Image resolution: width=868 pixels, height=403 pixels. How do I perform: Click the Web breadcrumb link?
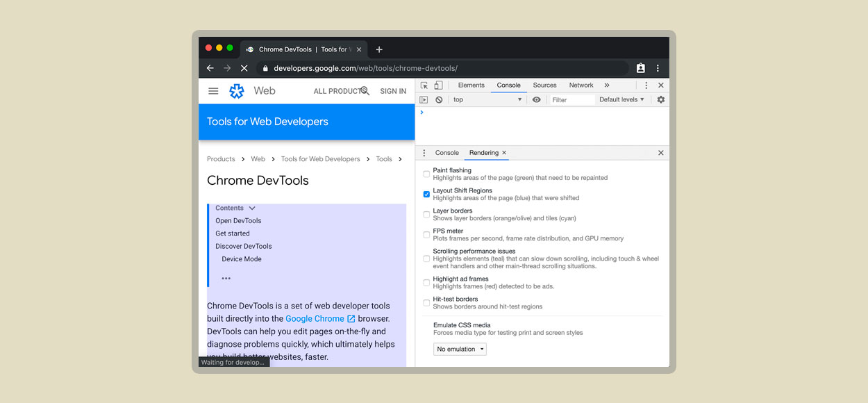258,159
